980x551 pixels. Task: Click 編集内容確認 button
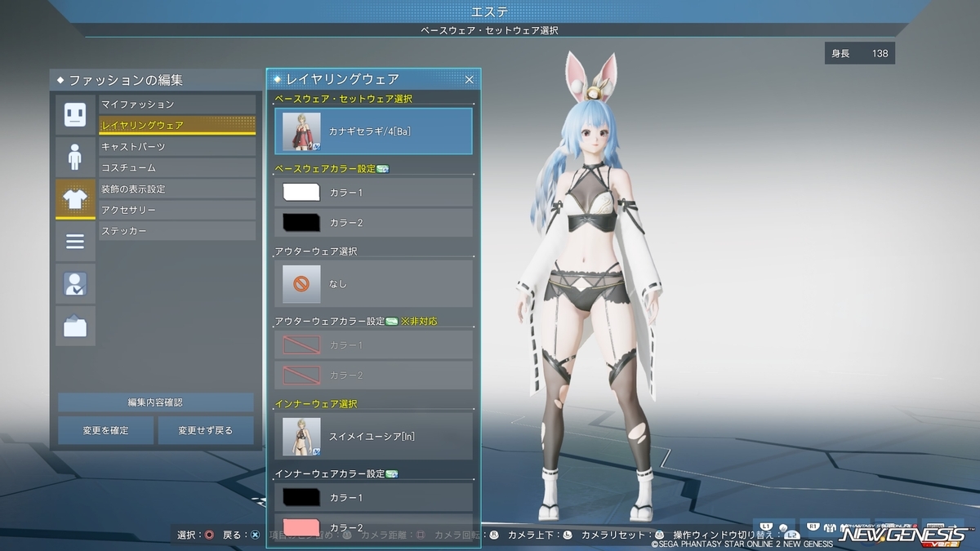[x=155, y=402]
